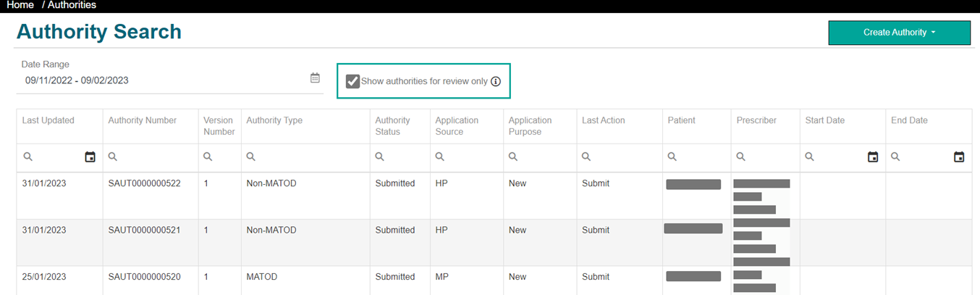Click the Authority Number search magnifier icon
Viewport: 980px width, 295px height.
click(x=113, y=157)
